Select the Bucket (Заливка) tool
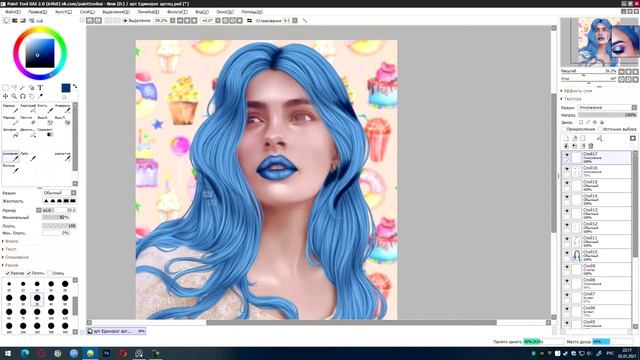Screen dimensions: 640x360 click(11, 133)
